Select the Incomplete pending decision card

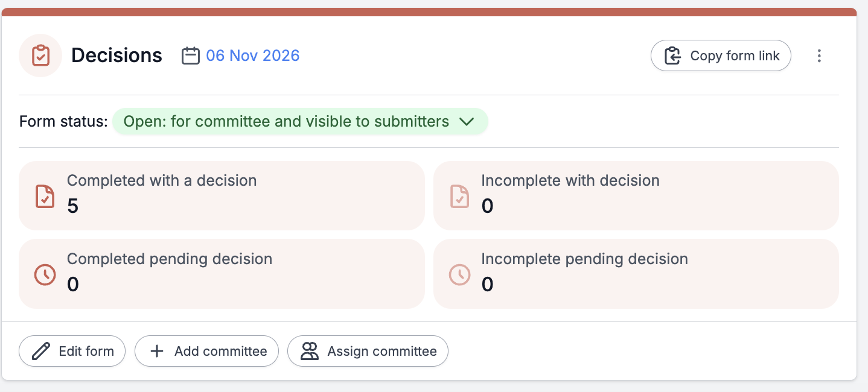click(x=636, y=274)
